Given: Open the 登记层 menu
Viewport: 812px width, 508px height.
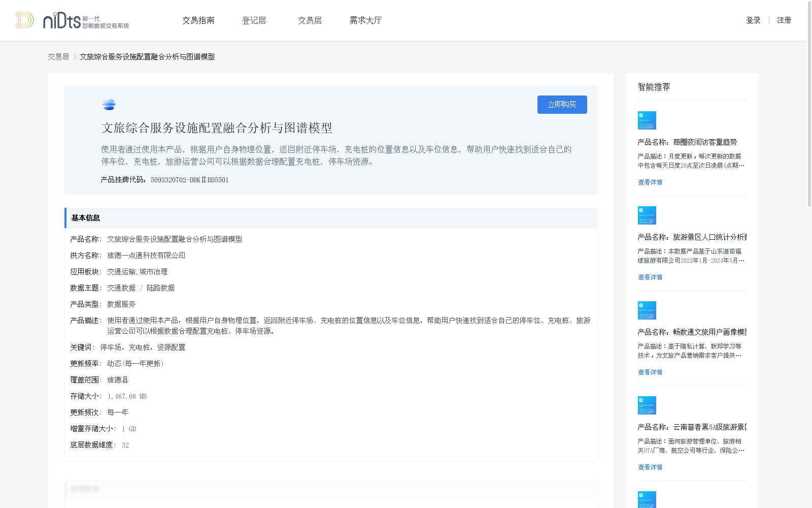Looking at the screenshot, I should tap(254, 20).
